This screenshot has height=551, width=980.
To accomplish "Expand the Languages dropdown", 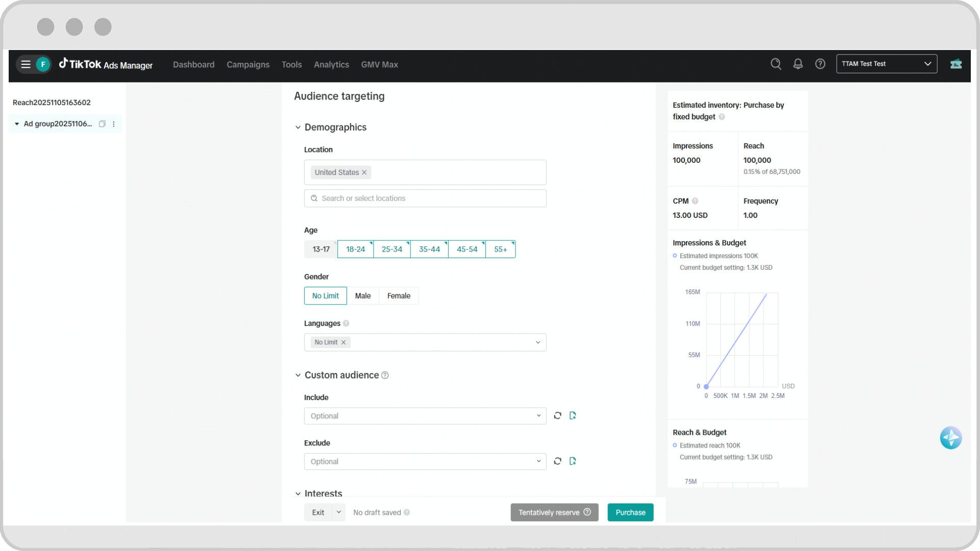I will pos(537,342).
